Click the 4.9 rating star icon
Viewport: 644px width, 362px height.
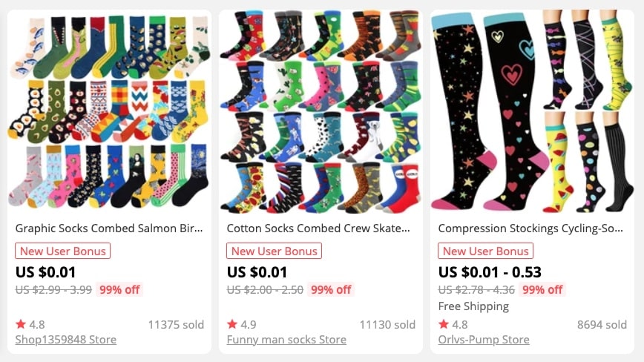pyautogui.click(x=232, y=325)
